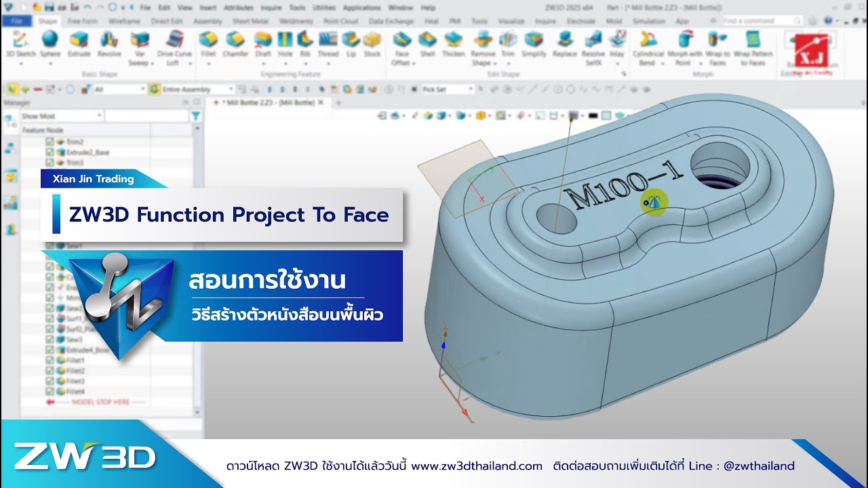Viewport: 868px width, 488px height.
Task: Click the MODEL STOP HERE marker
Action: pyautogui.click(x=95, y=402)
